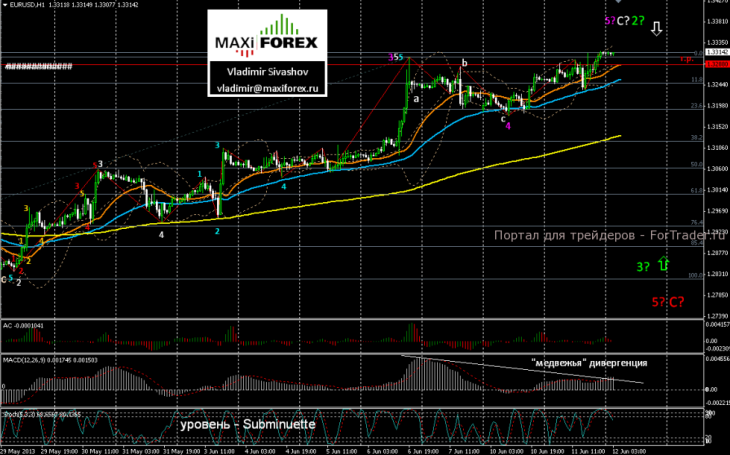The image size is (730, 455).
Task: Click the MACD(12,26,9) indicator label
Action: coord(49,360)
